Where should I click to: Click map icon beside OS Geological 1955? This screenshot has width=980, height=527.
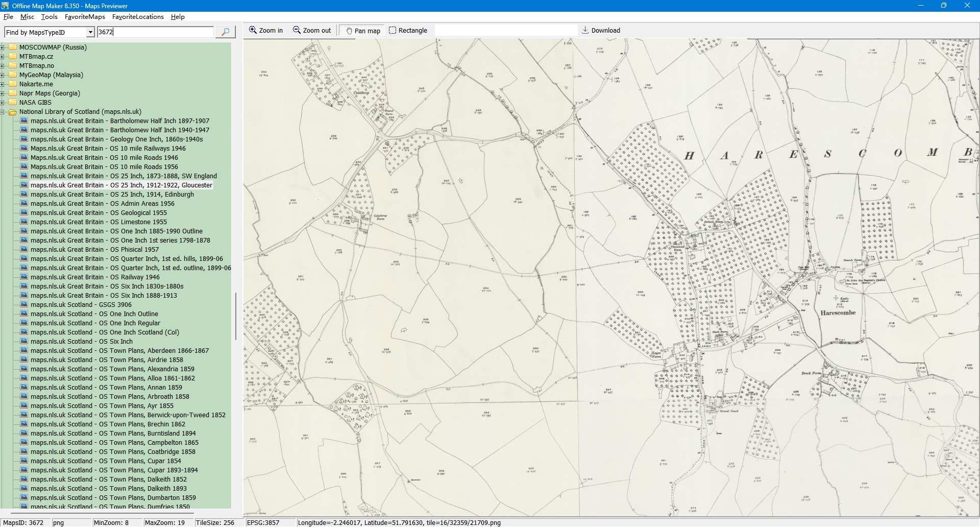point(24,213)
